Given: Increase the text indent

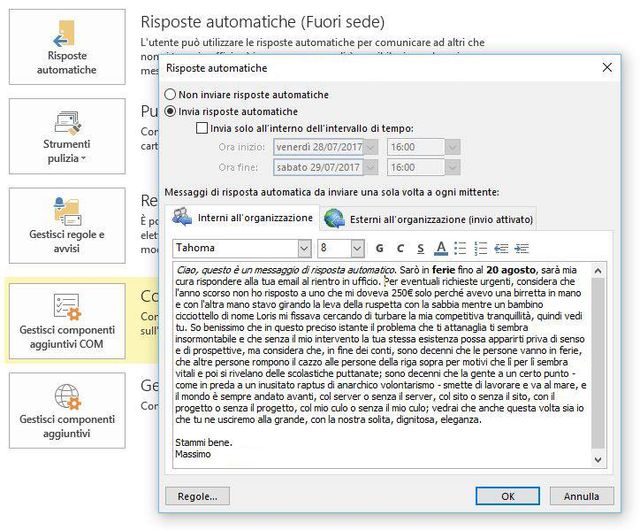Looking at the screenshot, I should [x=521, y=248].
